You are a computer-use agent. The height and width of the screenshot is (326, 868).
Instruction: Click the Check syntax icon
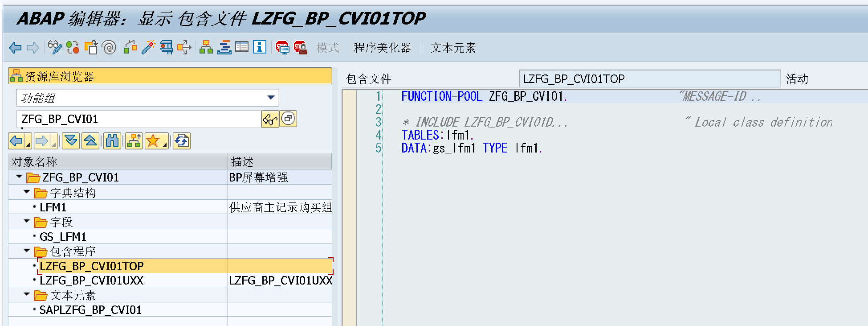click(x=130, y=47)
